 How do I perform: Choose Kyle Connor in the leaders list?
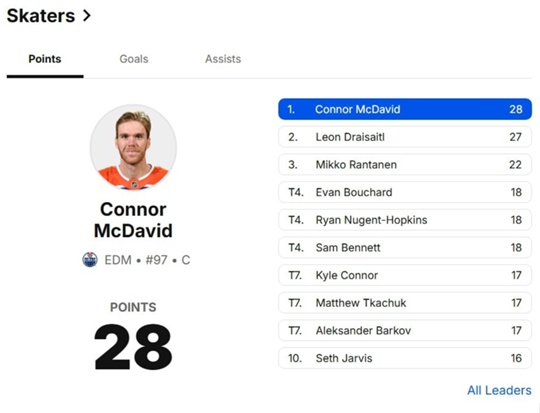[405, 275]
